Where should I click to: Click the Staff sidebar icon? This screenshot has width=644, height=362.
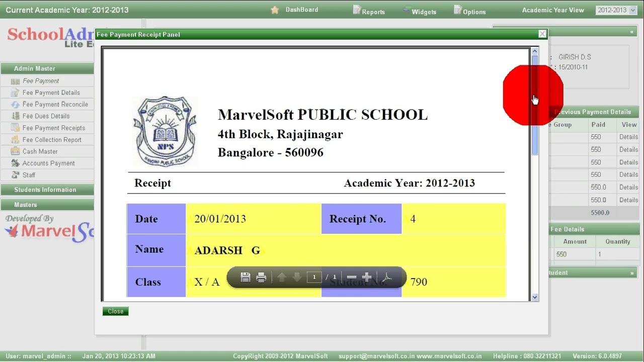[x=15, y=175]
